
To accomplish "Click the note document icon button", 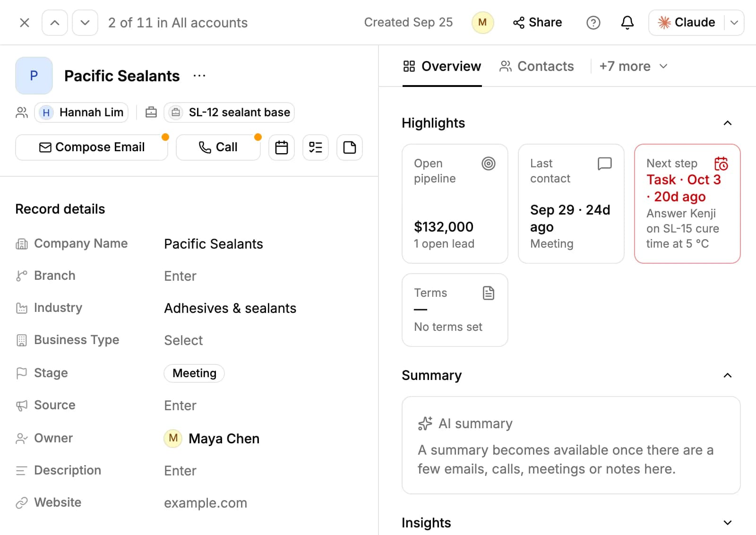I will point(350,147).
